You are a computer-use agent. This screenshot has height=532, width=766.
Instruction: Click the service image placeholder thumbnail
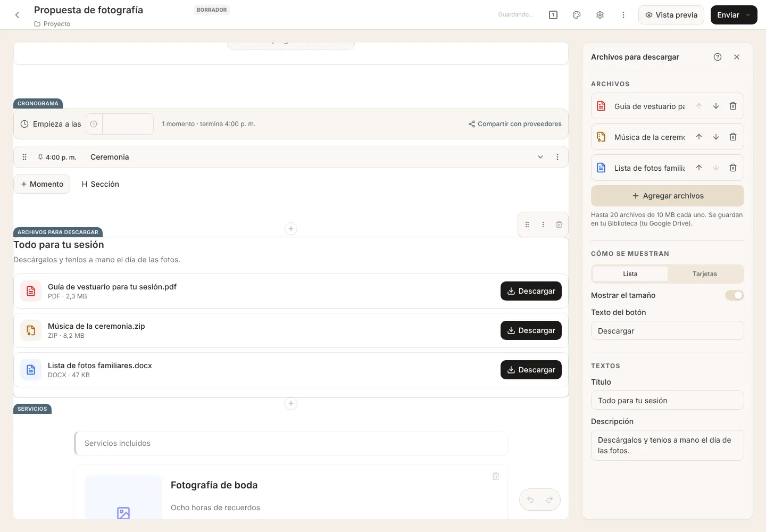coord(123,497)
